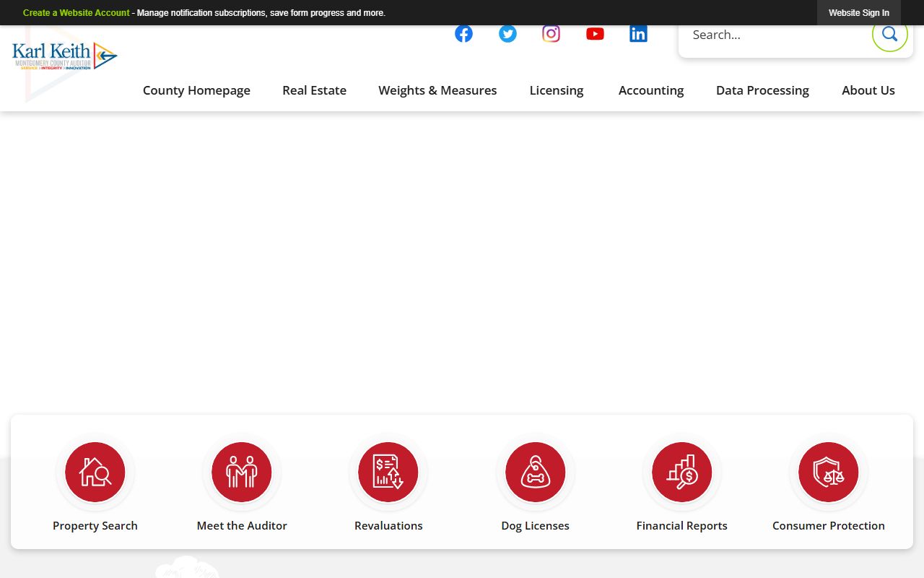924x578 pixels.
Task: Open the LinkedIn social icon
Action: 638,34
